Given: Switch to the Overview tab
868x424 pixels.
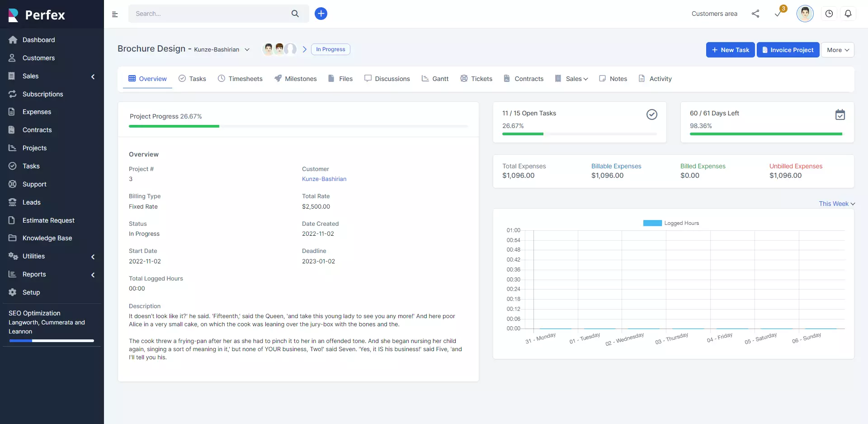Looking at the screenshot, I should [147, 79].
